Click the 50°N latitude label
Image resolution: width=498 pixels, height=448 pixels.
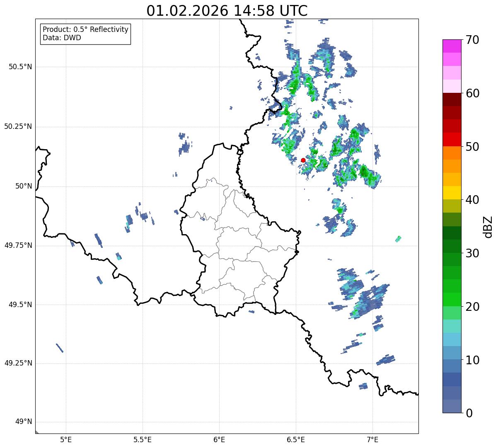[x=24, y=186]
